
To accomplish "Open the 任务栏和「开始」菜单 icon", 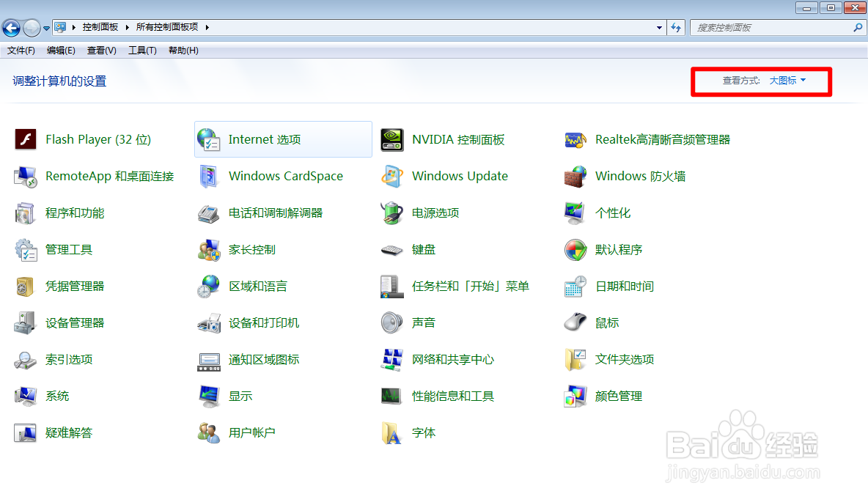I will [x=392, y=286].
